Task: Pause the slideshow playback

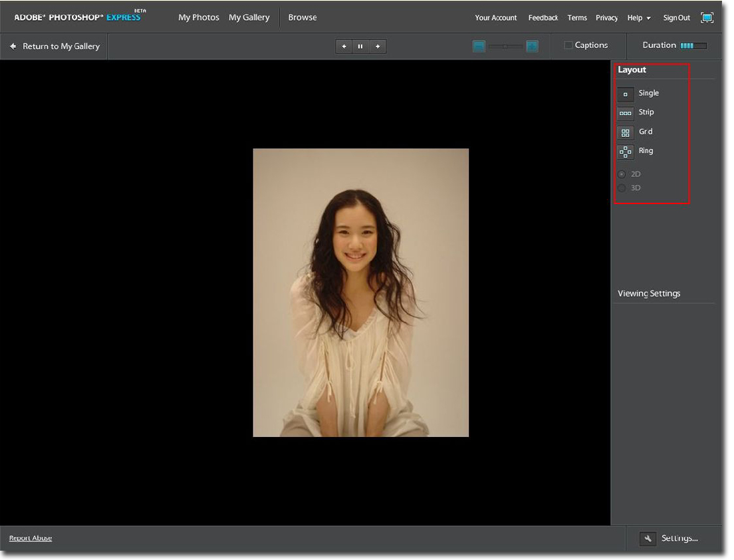Action: coord(360,47)
